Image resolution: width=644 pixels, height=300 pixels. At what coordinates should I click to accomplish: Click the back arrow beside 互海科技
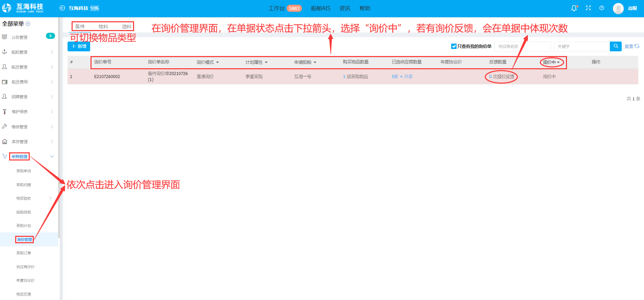coord(62,8)
